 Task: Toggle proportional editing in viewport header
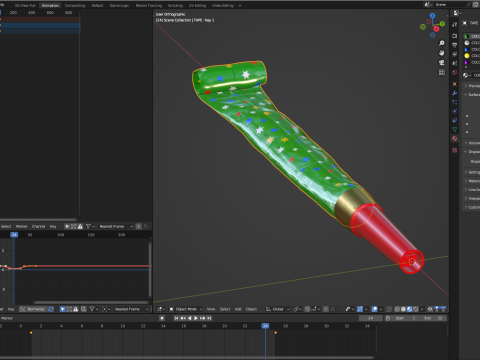[x=326, y=309]
